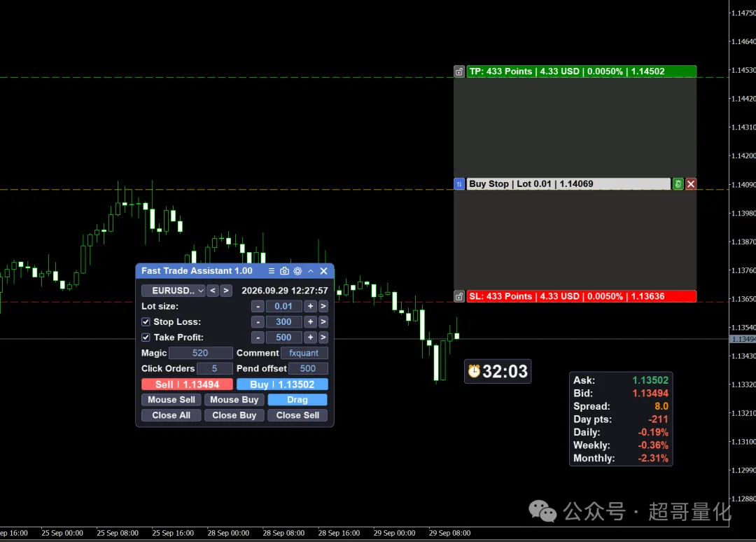Click the lot size value field 0.01

click(x=283, y=306)
